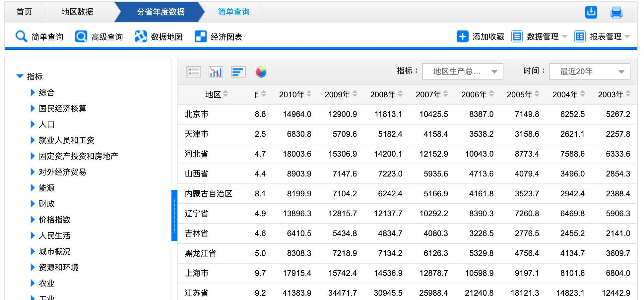The height and width of the screenshot is (300, 644).
Task: Click the 高级查询 toolbar label
Action: (x=107, y=37)
